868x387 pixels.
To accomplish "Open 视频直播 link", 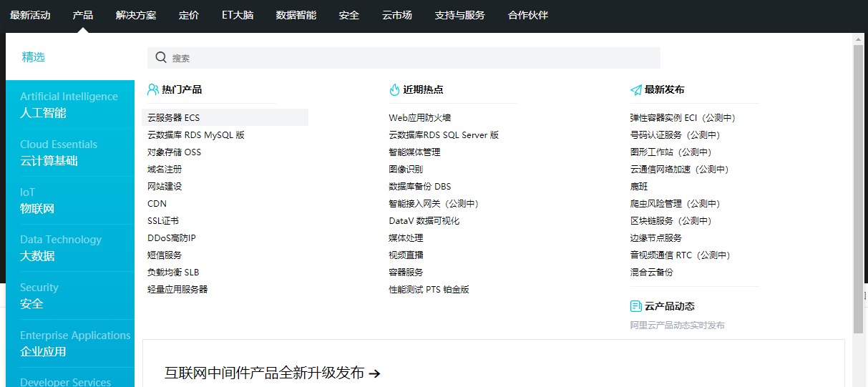I will click(x=406, y=255).
